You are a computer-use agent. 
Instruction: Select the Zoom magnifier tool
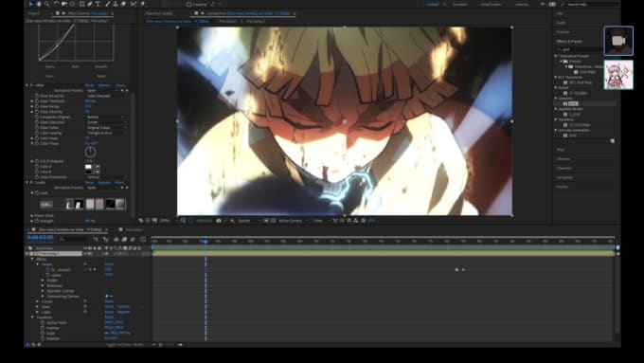(46, 4)
